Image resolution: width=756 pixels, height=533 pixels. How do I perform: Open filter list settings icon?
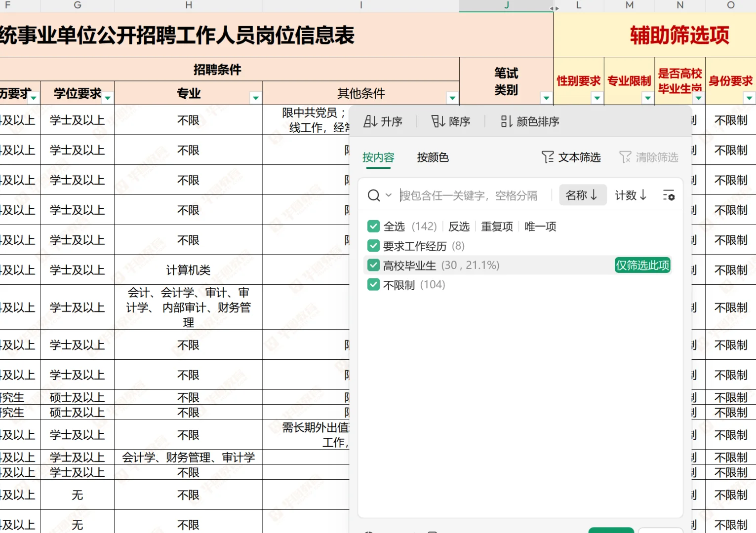(669, 195)
